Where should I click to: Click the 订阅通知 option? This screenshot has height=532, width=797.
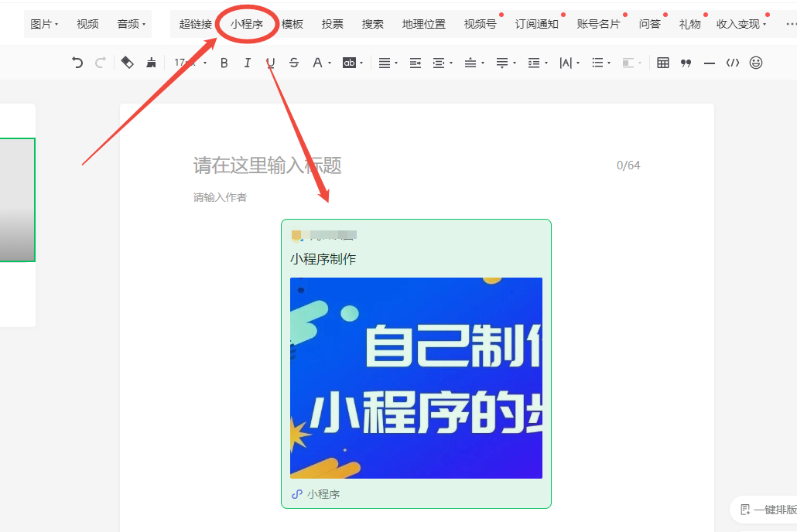click(536, 24)
